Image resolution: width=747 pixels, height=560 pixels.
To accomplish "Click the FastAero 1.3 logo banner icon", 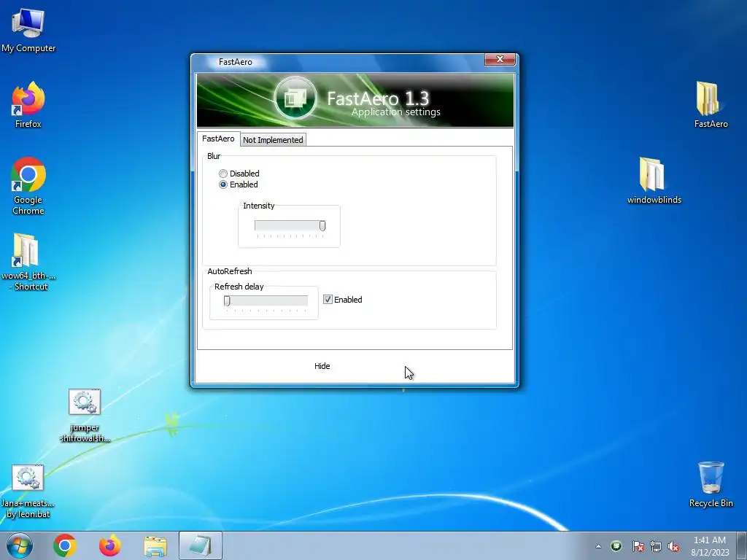I will coord(295,98).
